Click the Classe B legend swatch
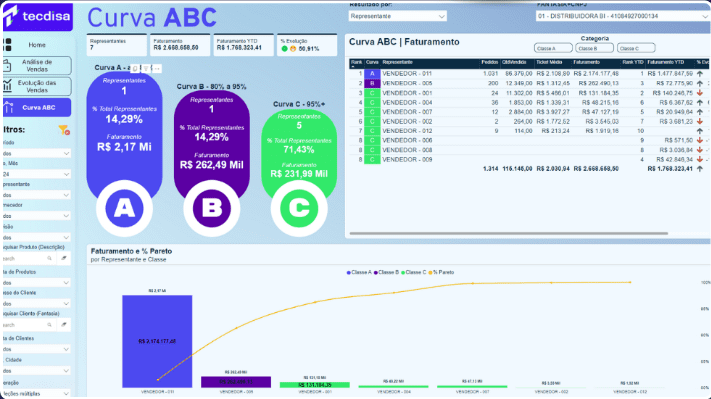The width and height of the screenshot is (711, 399). point(375,273)
